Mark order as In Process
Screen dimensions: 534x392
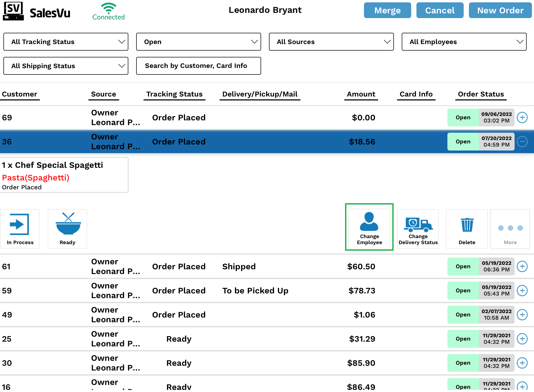tap(20, 229)
